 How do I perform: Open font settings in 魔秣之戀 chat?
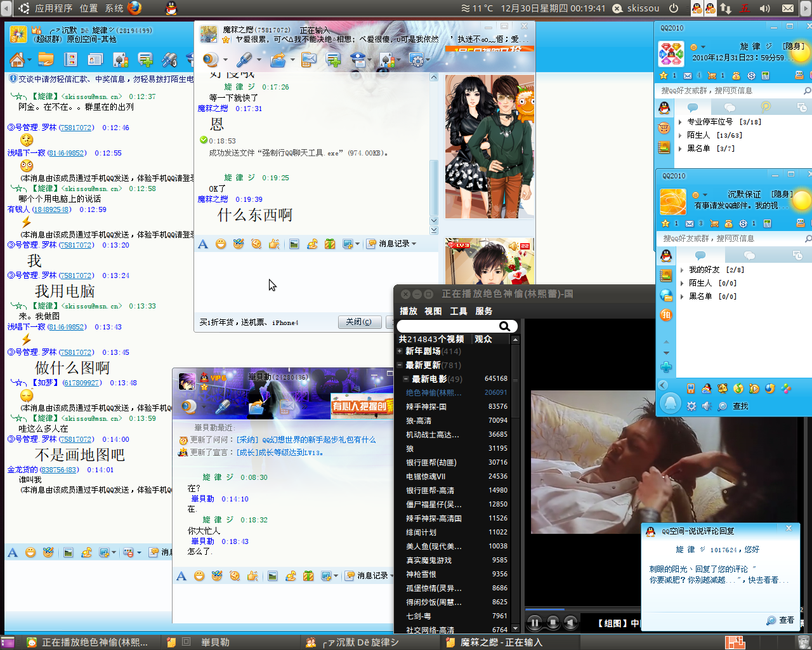pyautogui.click(x=203, y=244)
